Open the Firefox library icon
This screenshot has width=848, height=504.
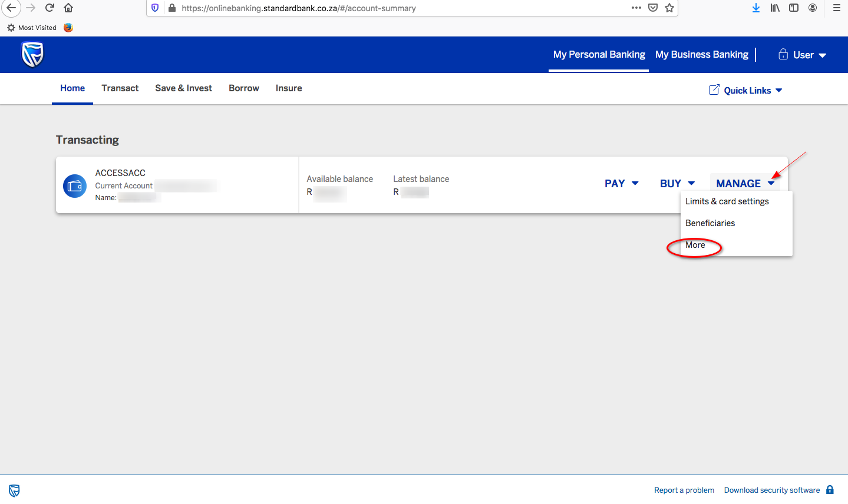coord(775,8)
